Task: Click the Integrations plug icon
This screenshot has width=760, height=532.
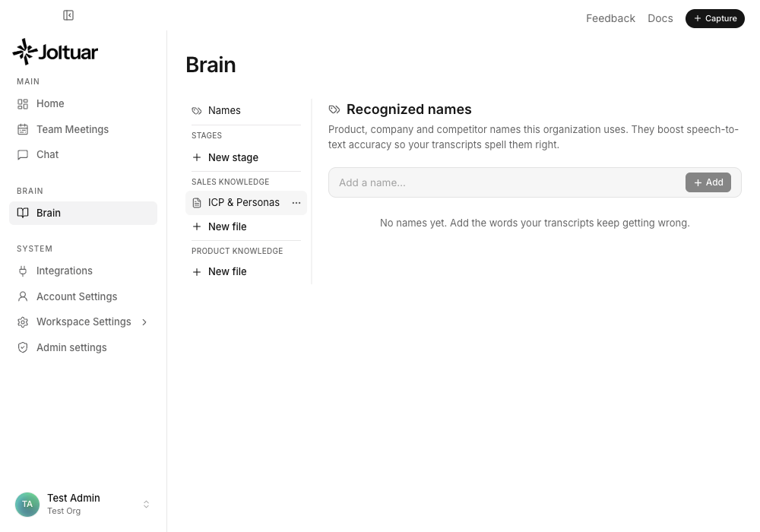Action: pos(23,271)
